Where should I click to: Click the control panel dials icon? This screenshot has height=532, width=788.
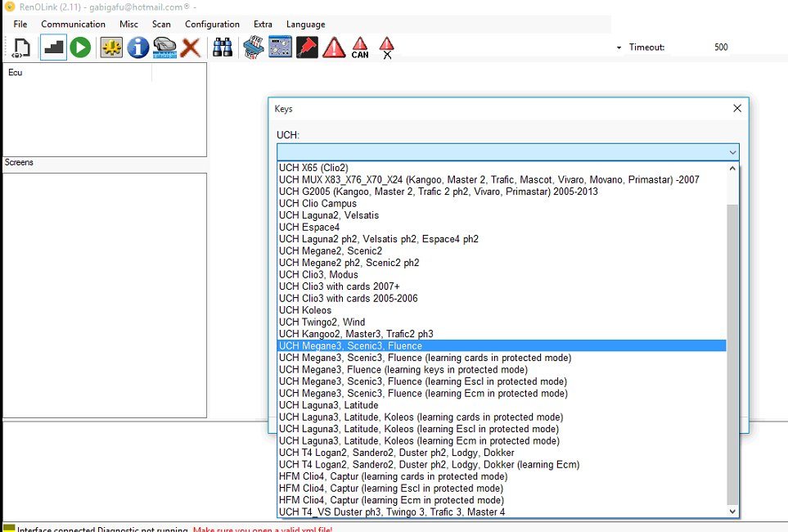[x=280, y=47]
